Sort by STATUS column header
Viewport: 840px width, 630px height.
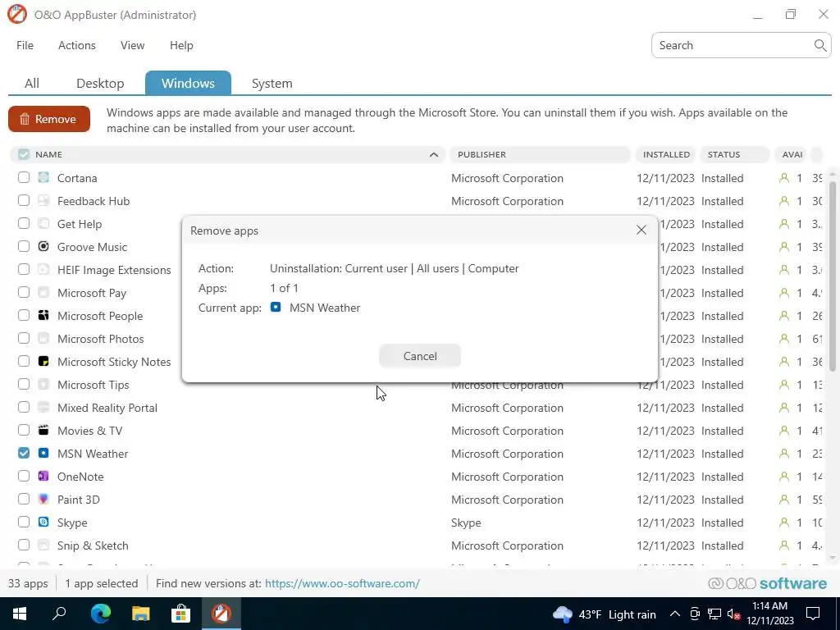(734, 154)
